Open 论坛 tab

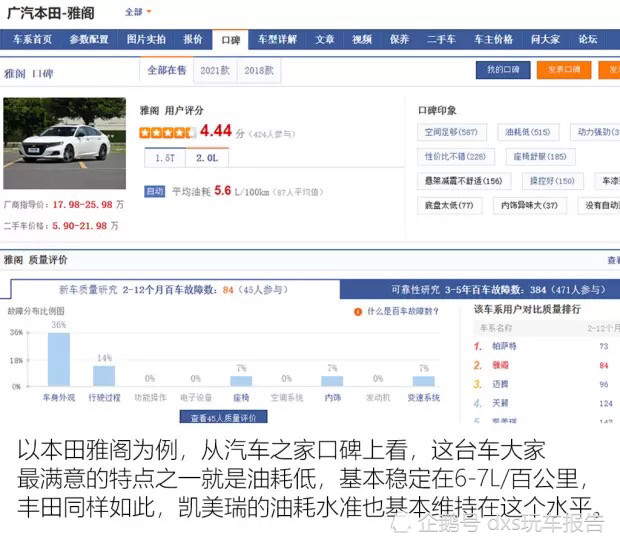click(x=588, y=40)
